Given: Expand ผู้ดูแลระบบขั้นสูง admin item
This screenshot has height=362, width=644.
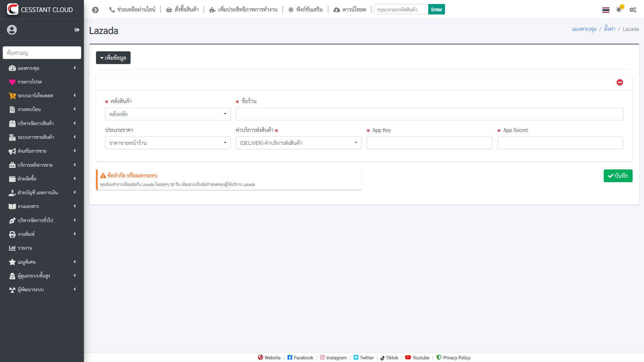Looking at the screenshot, I should (42, 276).
